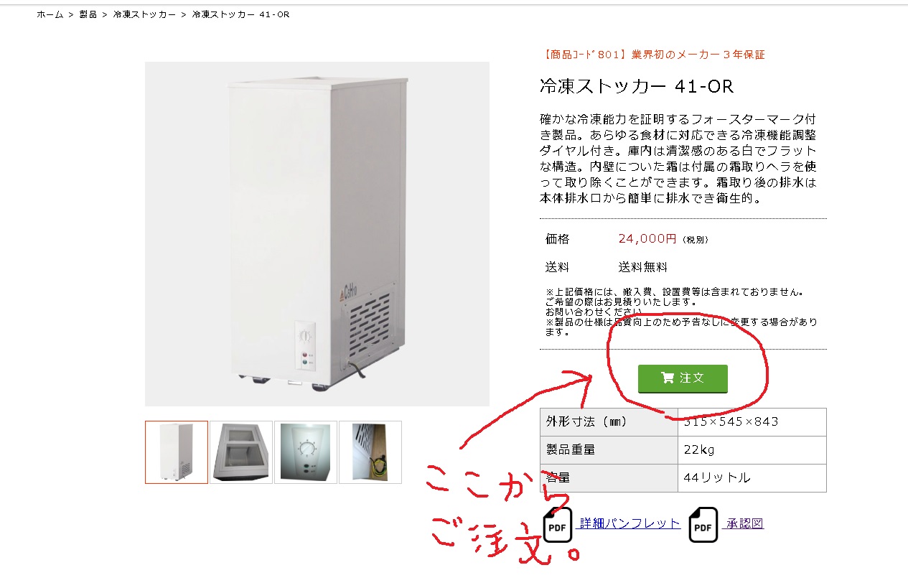Click the 24,000円 price text
Viewport: 908px width, 588px height.
[647, 239]
